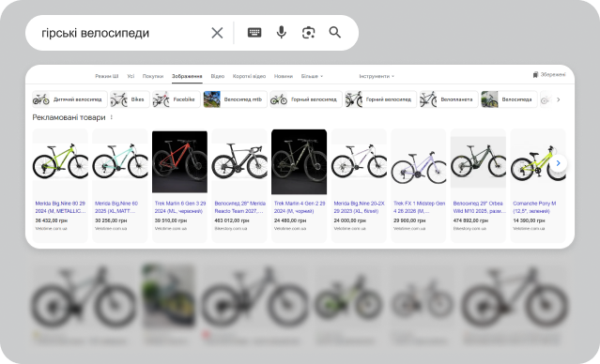Select the Велопланета filter chip

(x=449, y=99)
